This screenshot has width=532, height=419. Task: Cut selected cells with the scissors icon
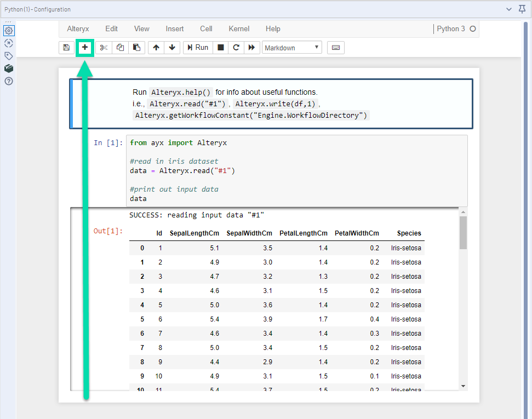(x=104, y=48)
